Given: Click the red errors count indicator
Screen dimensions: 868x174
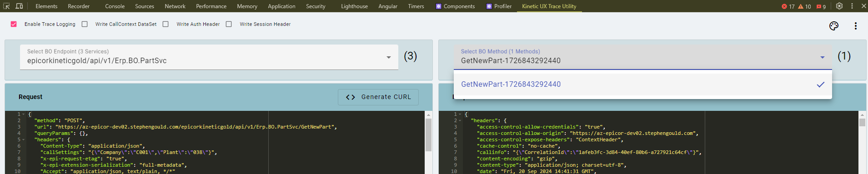Looking at the screenshot, I should pos(788,6).
